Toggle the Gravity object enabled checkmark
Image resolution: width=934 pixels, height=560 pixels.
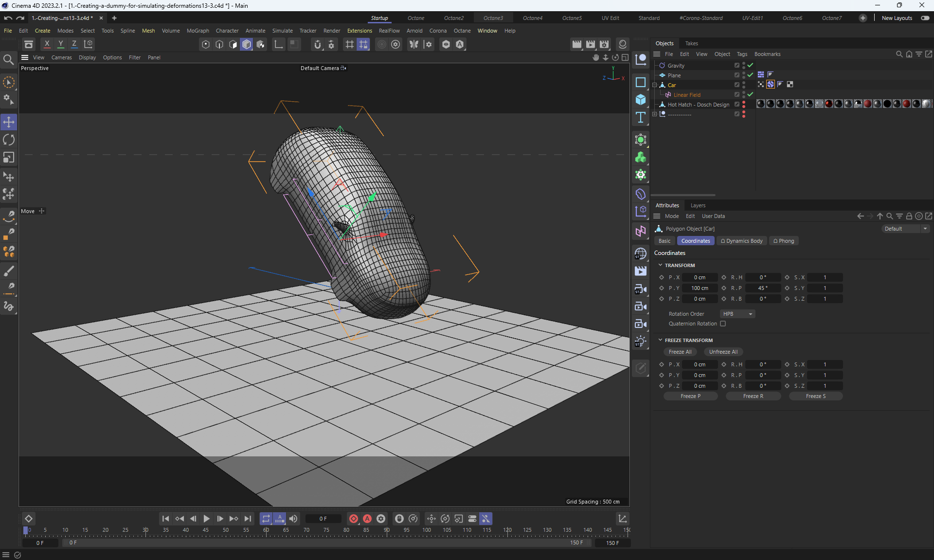[751, 65]
